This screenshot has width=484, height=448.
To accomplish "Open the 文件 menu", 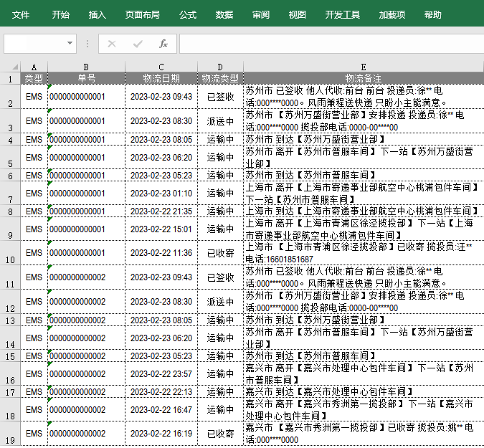I will pos(21,14).
